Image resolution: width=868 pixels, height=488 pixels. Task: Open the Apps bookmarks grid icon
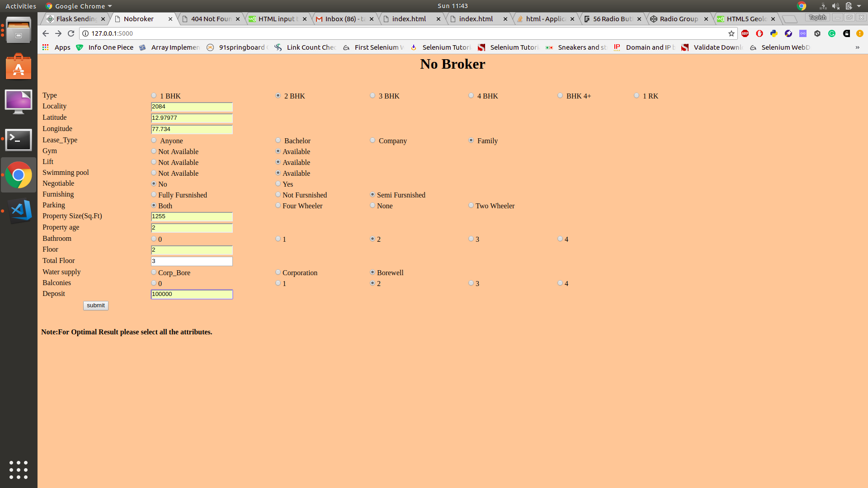pyautogui.click(x=46, y=47)
